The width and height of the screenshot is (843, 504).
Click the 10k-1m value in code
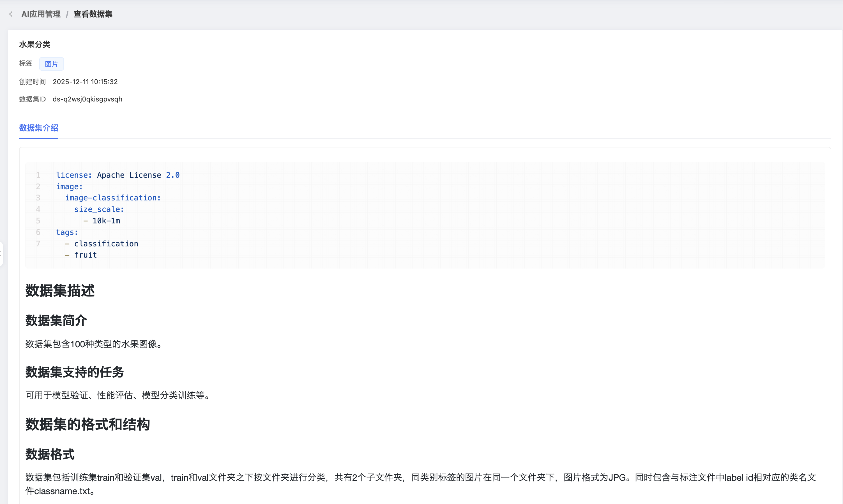tap(106, 221)
